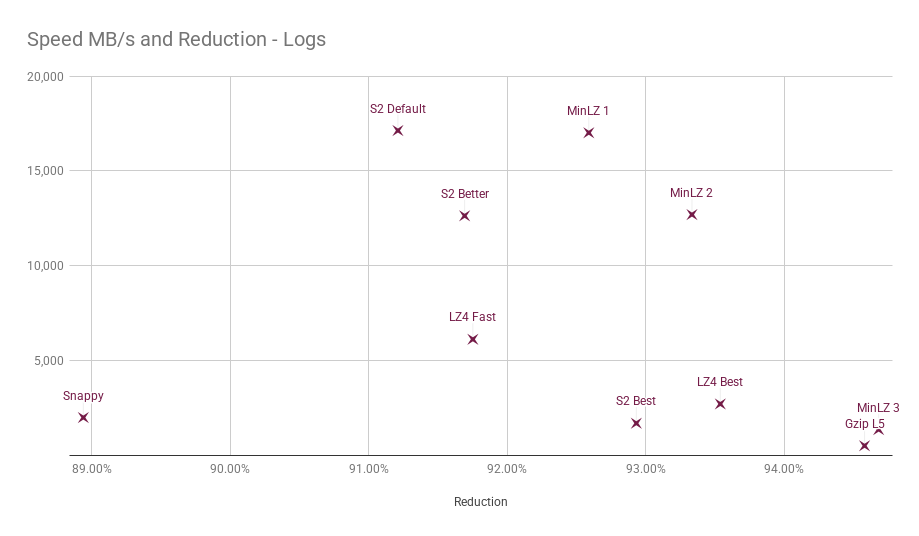The image size is (919, 536).
Task: Select the 89.00% x-axis tick label
Action: (x=91, y=469)
